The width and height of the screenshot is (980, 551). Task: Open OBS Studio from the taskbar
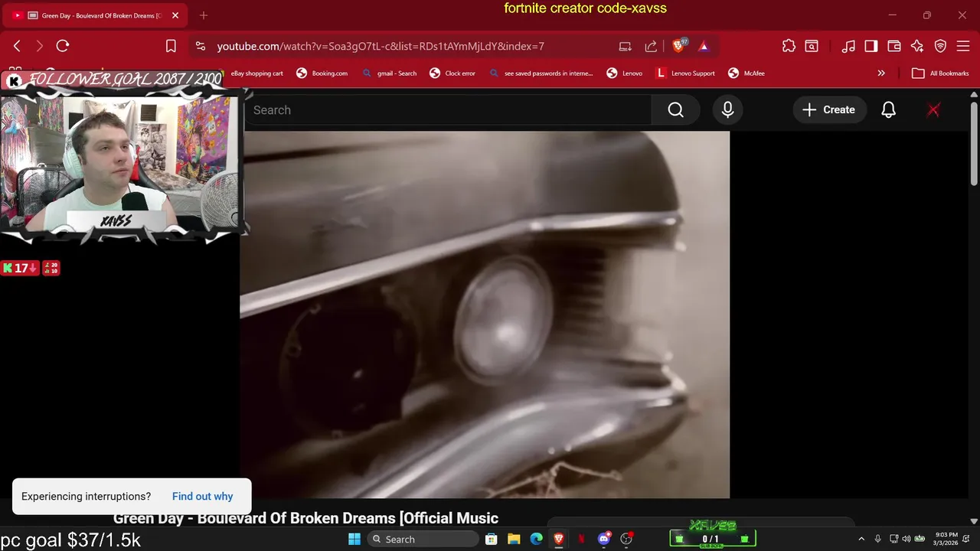point(626,539)
